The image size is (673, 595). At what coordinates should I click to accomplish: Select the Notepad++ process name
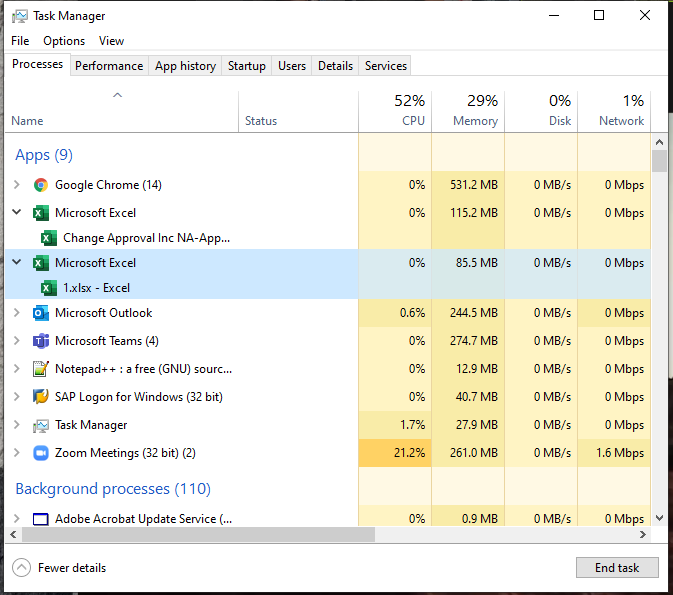click(143, 369)
